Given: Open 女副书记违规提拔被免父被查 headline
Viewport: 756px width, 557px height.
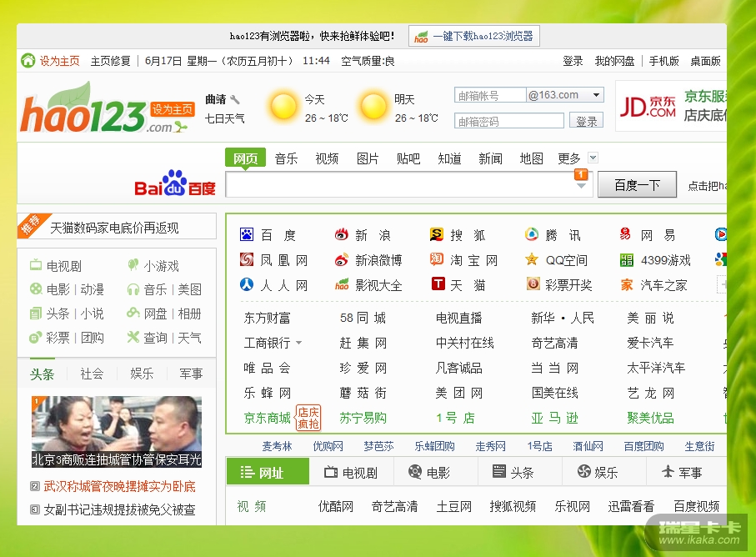Looking at the screenshot, I should pos(119,509).
